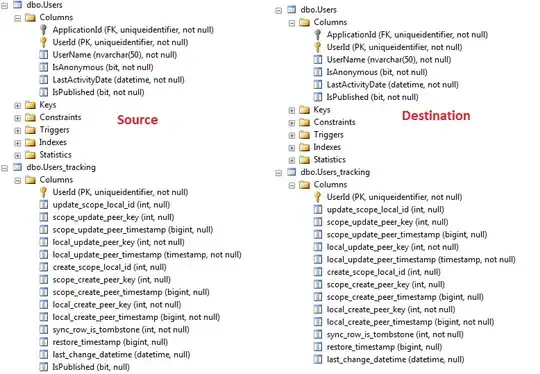Click Destination ApplicationId foreign key icon
The width and height of the screenshot is (540, 374).
coord(318,35)
